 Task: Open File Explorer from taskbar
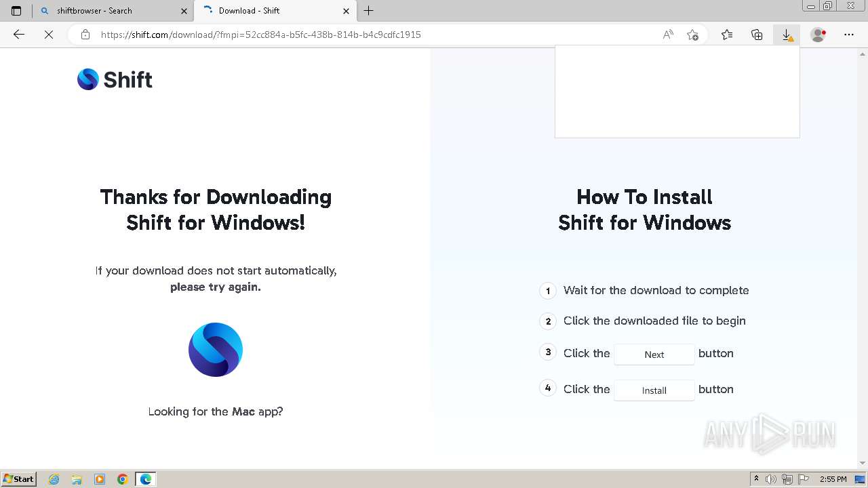click(77, 479)
